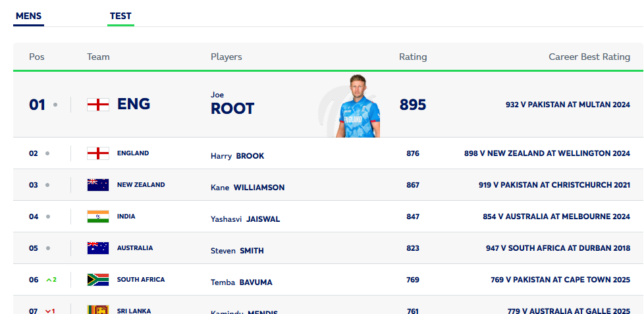This screenshot has height=314, width=644.
Task: Click New Zealand flag icon
Action: coord(97,185)
